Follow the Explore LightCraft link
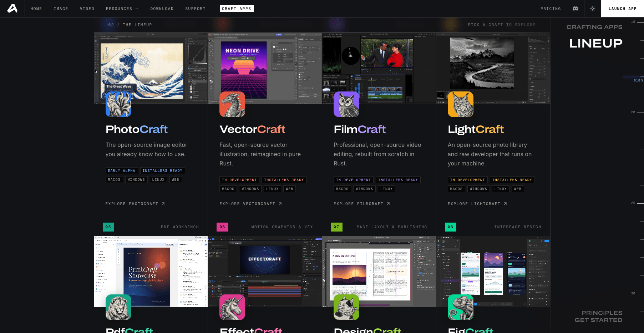The image size is (644, 333). [x=477, y=204]
